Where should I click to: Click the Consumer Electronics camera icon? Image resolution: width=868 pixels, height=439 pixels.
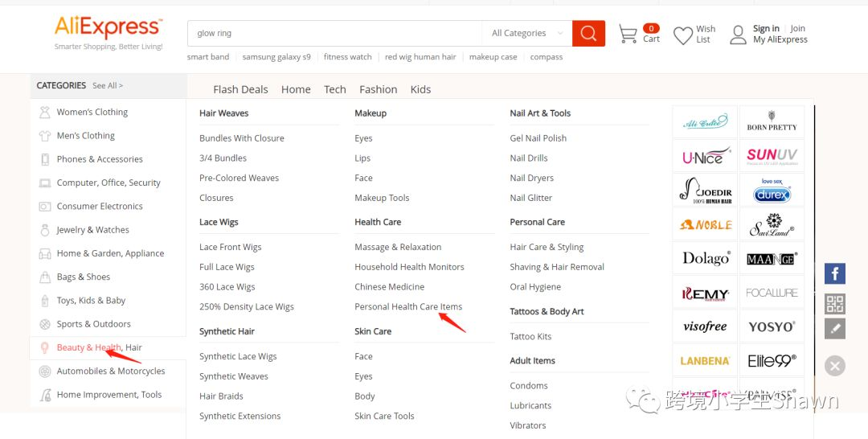click(45, 207)
